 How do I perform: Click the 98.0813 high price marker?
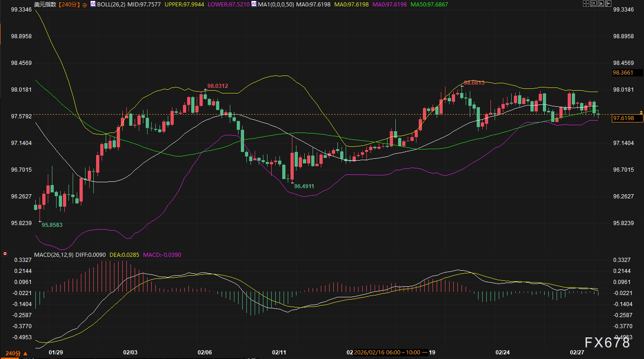click(474, 83)
